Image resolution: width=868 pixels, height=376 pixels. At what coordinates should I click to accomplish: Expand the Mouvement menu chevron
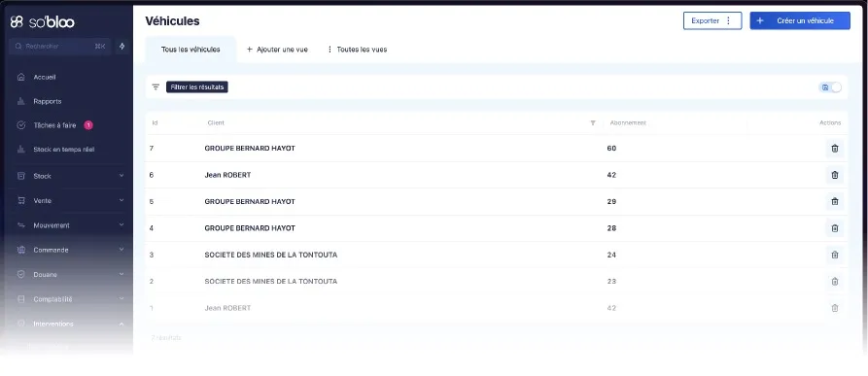click(x=122, y=225)
